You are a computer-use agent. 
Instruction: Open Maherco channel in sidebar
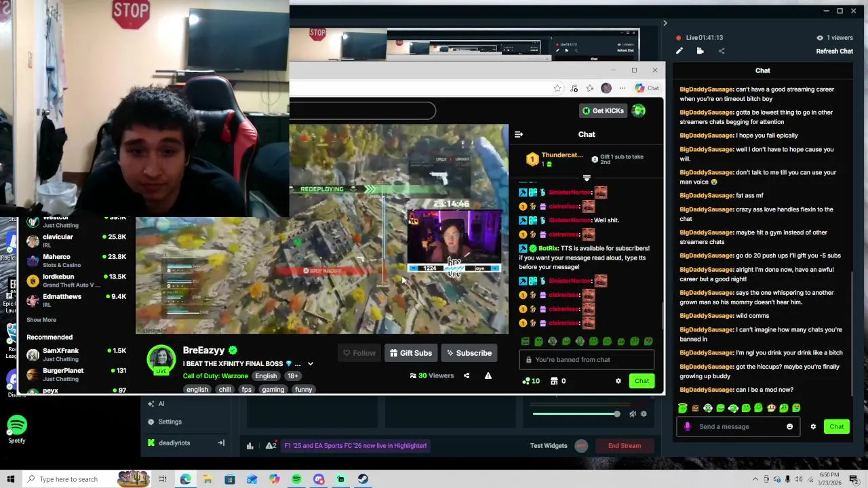click(75, 261)
